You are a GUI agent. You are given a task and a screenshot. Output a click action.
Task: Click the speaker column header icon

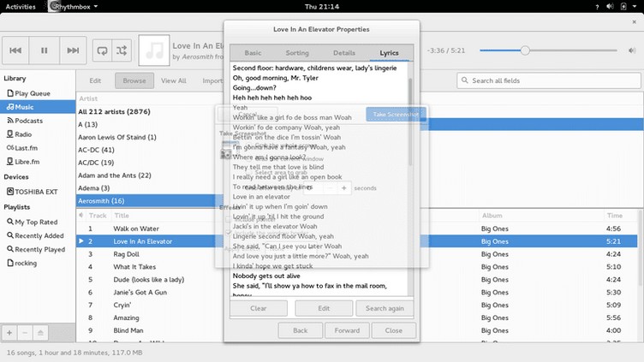coord(80,215)
